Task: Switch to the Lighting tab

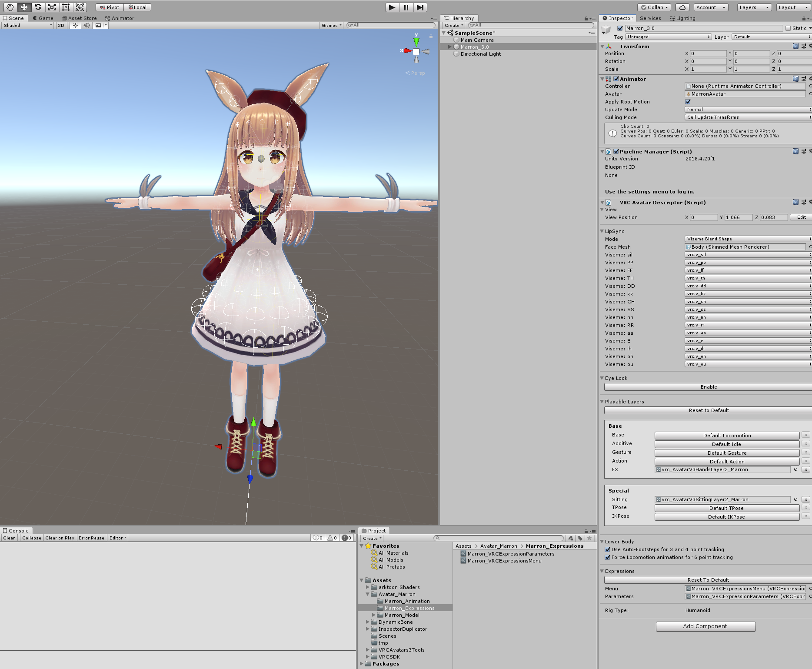Action: tap(683, 18)
